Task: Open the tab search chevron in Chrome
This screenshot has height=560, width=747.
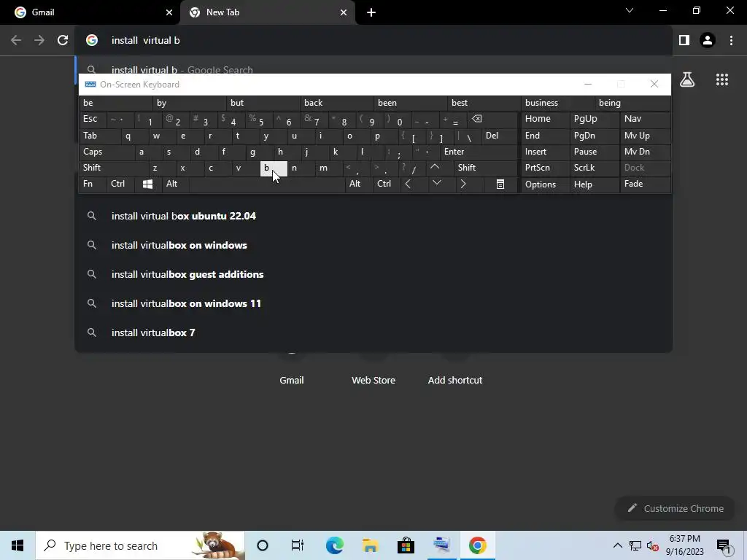Action: coord(630,10)
